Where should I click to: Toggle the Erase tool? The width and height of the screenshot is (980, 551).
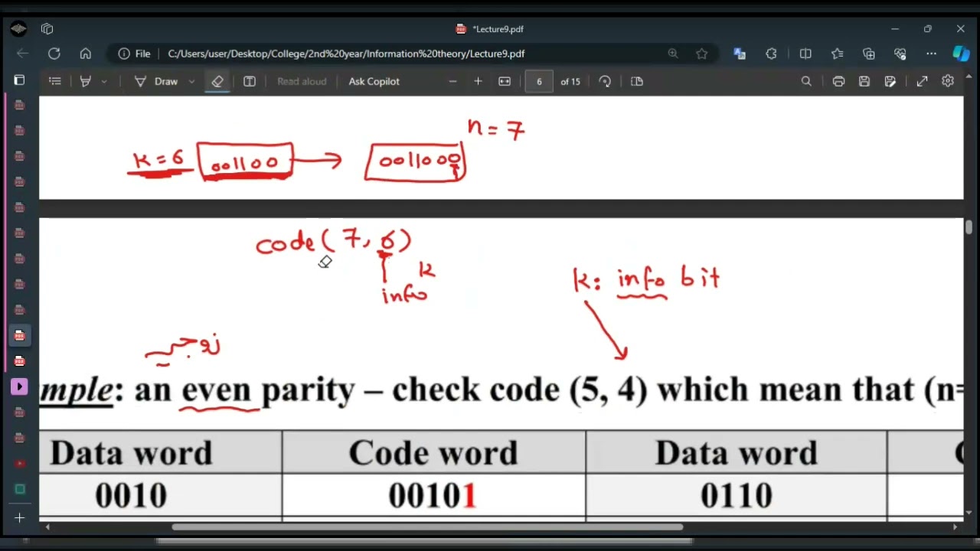217,81
